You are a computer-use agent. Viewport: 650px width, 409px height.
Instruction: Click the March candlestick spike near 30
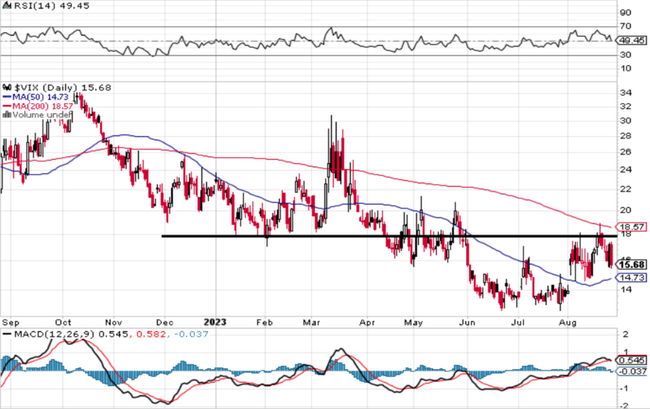(x=330, y=125)
